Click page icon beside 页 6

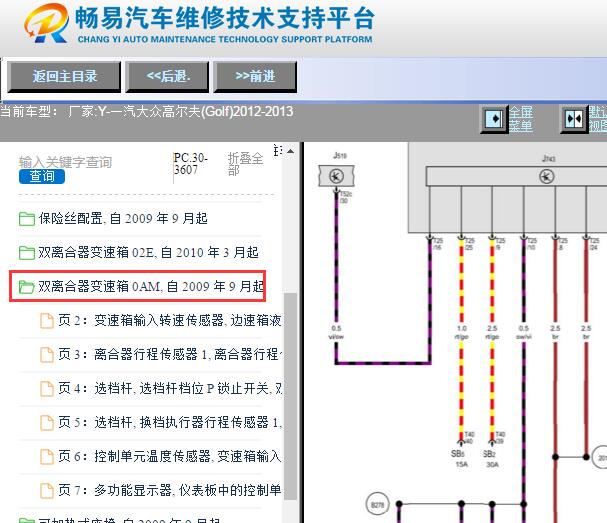click(x=47, y=456)
